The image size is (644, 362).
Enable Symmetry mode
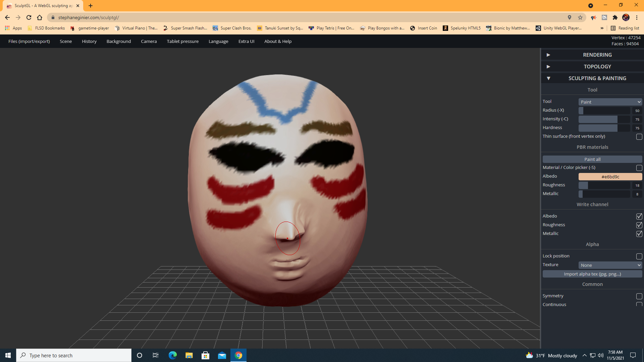click(639, 296)
